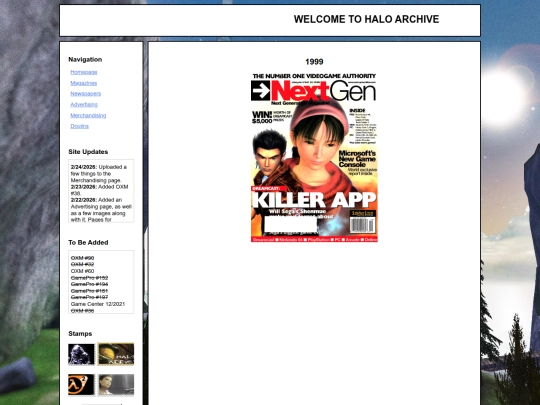Open the Newspapers link

(85, 94)
